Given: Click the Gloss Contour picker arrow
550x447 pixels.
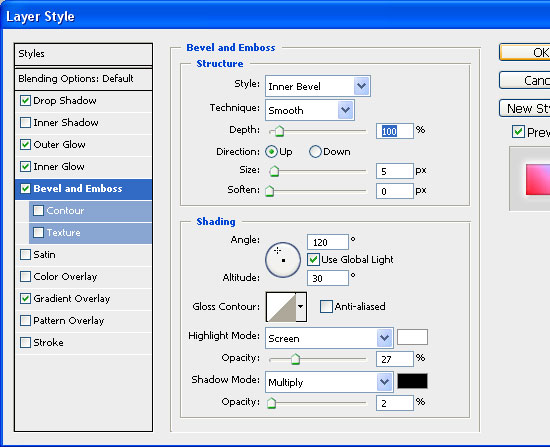Looking at the screenshot, I should tap(301, 307).
